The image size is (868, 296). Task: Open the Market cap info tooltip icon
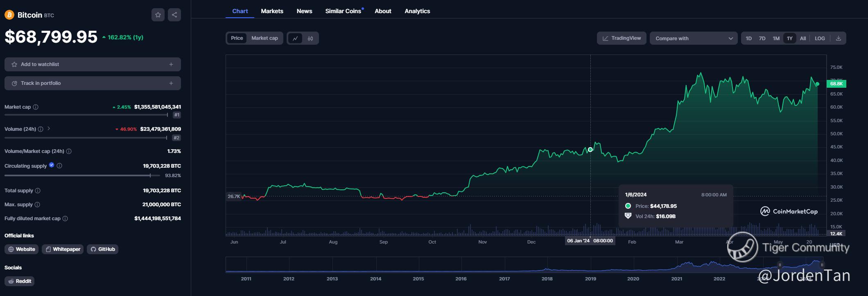[x=36, y=107]
